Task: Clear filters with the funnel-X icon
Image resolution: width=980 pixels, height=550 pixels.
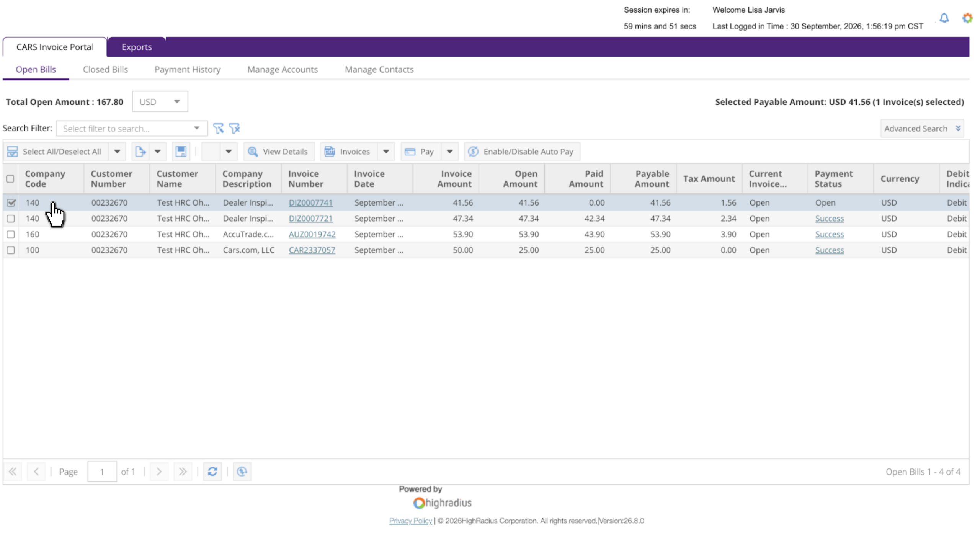Action: [234, 128]
